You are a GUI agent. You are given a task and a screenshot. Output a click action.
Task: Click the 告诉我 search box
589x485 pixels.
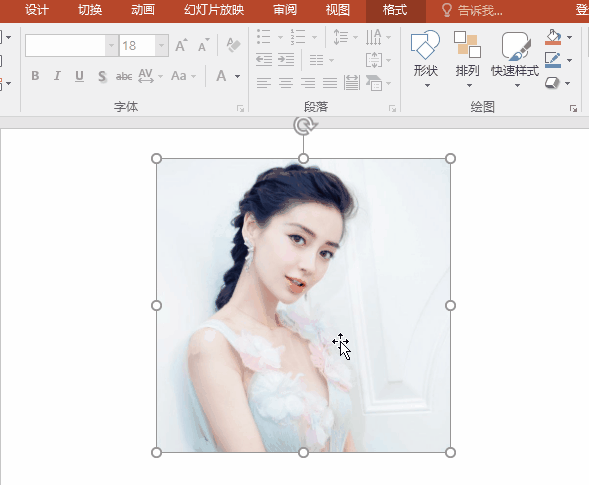[473, 11]
